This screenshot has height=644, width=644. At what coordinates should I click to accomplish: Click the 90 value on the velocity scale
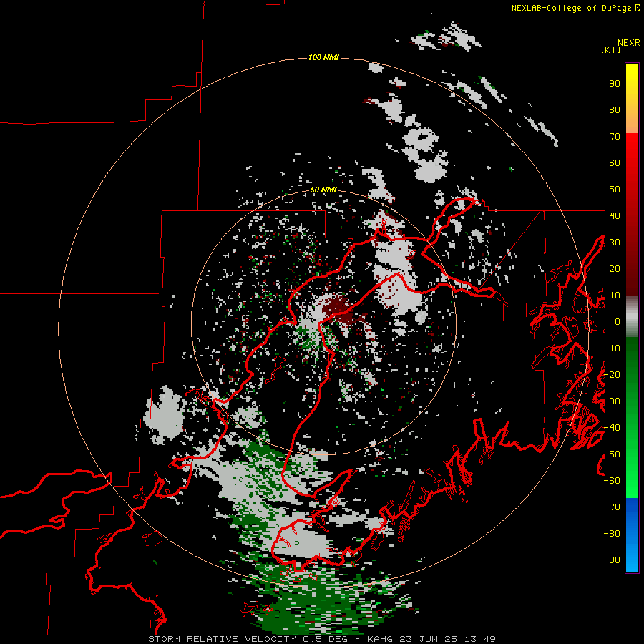(x=615, y=84)
